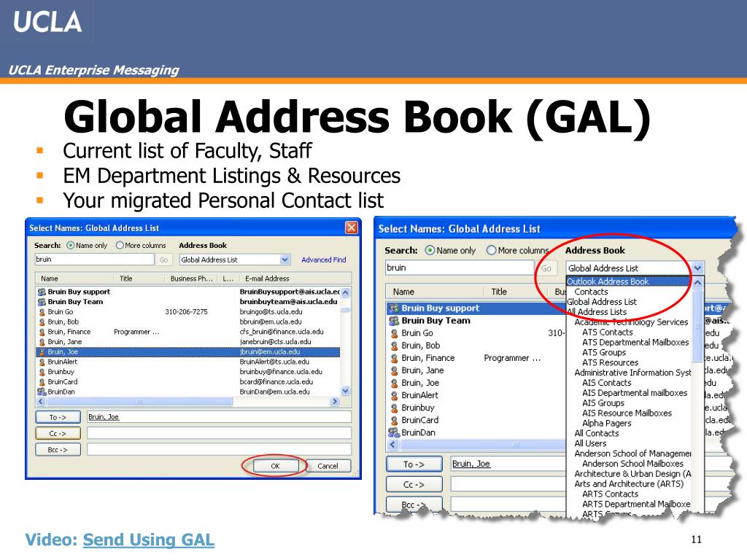Click contact icon next to Bruin, Bob, left dialog

(x=42, y=322)
